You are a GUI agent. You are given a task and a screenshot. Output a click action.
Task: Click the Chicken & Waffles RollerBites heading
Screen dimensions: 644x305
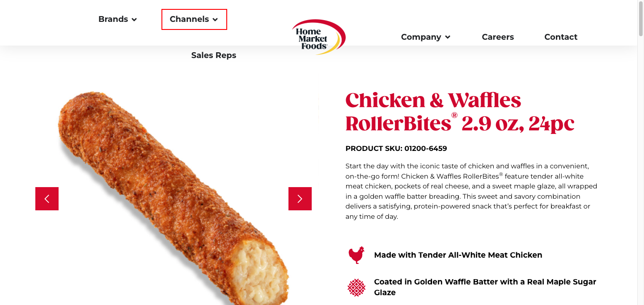point(460,112)
